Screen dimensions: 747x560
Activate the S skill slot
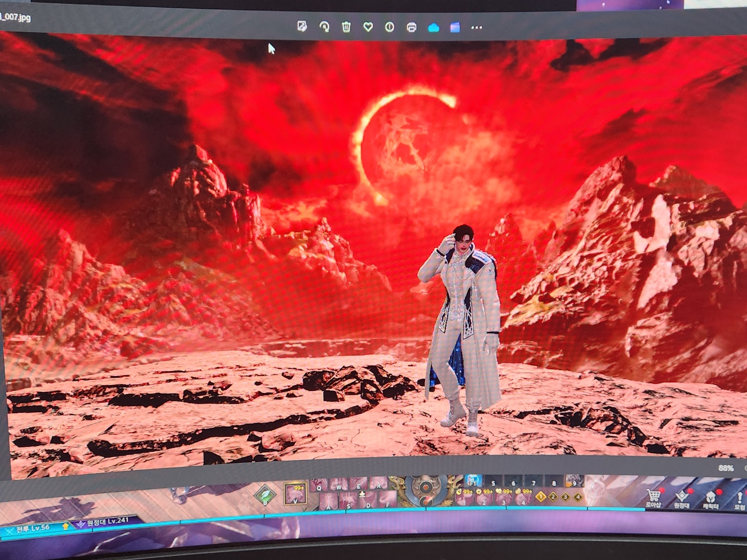coord(348,500)
